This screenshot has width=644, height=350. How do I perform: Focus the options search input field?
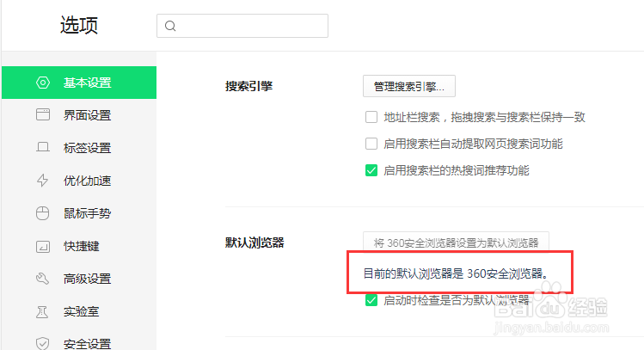point(242,26)
